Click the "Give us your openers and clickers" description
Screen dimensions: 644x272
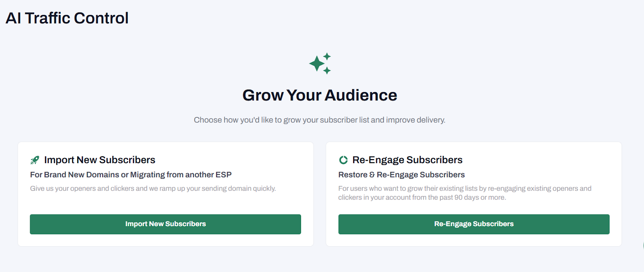click(153, 188)
